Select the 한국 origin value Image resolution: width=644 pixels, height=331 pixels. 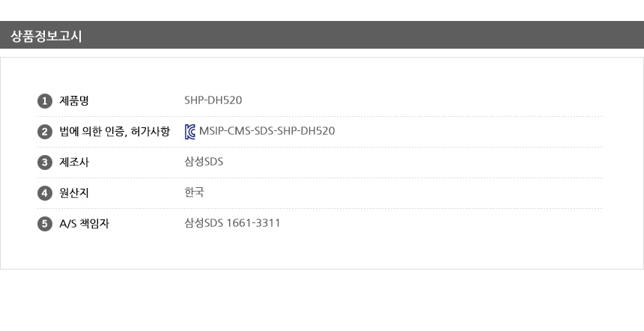[x=194, y=193]
